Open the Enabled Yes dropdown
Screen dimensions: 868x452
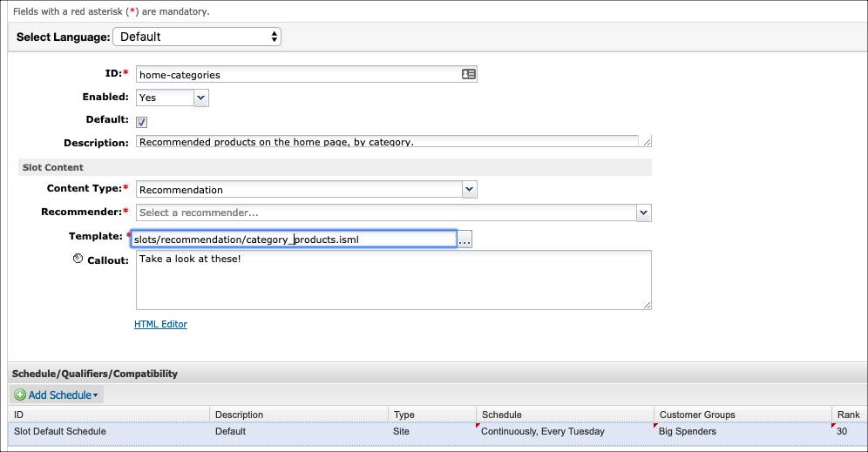173,98
